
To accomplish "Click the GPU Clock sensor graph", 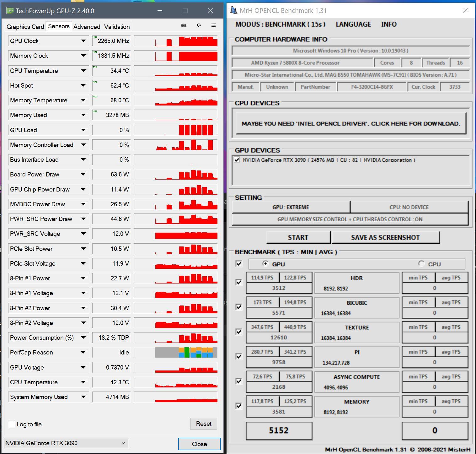I will point(176,41).
